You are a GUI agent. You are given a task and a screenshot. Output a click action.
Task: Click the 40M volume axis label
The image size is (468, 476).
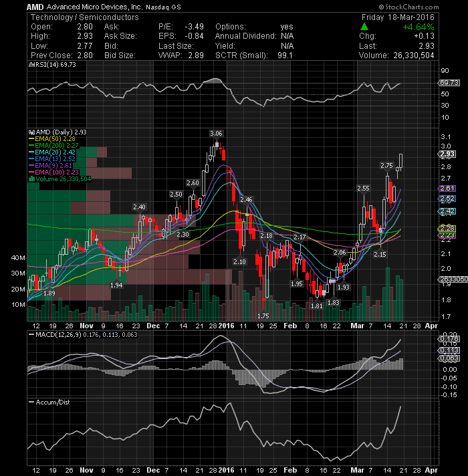[18, 258]
